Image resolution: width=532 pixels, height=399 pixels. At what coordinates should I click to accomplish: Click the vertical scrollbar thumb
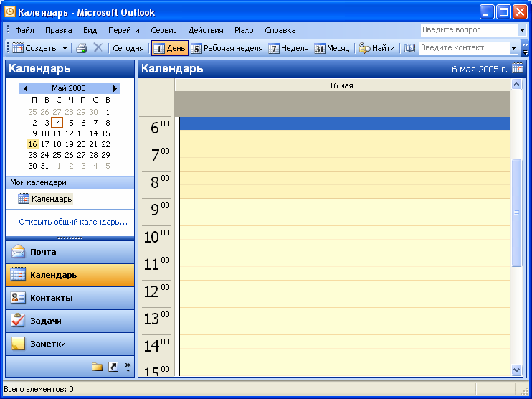[516, 212]
